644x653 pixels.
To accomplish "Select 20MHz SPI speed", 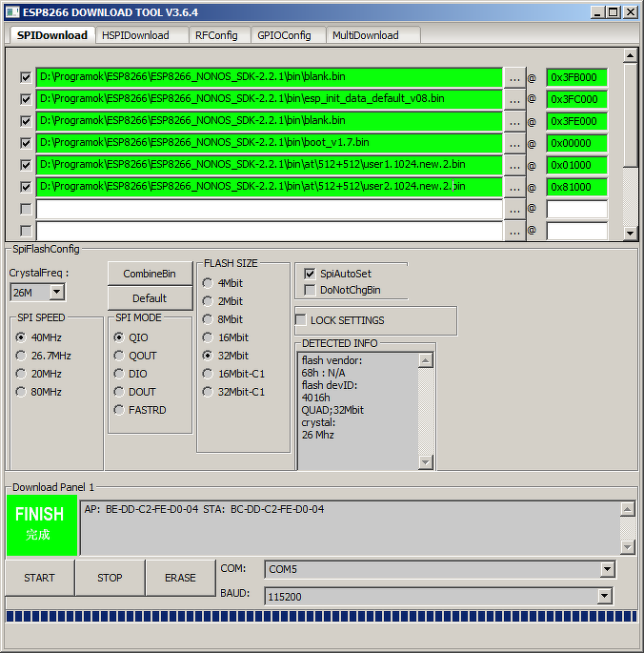I will coord(39,374).
